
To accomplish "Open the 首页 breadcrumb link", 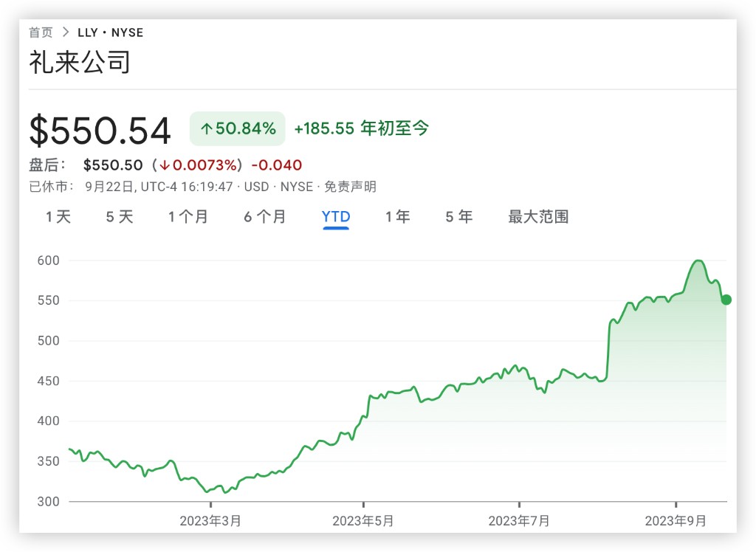I will pyautogui.click(x=41, y=32).
